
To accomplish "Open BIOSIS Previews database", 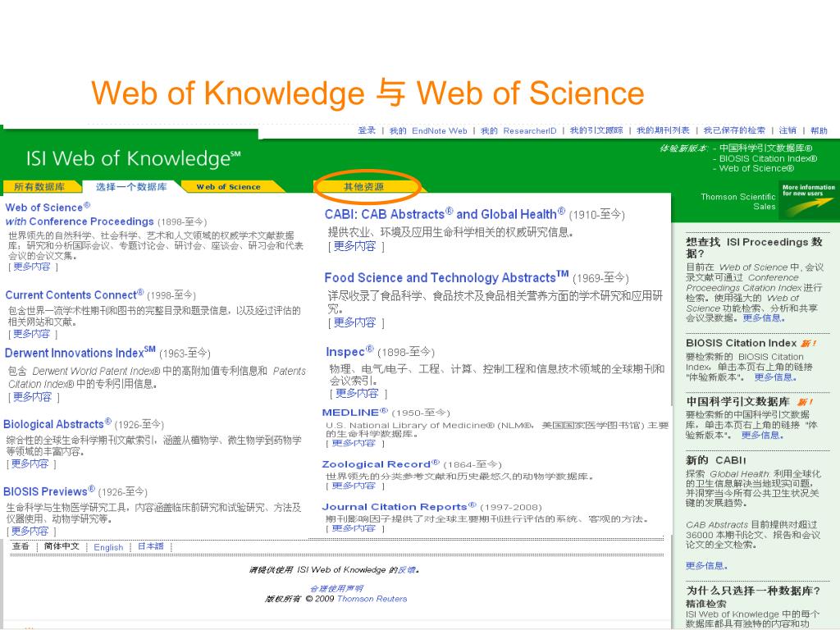I will (x=48, y=491).
